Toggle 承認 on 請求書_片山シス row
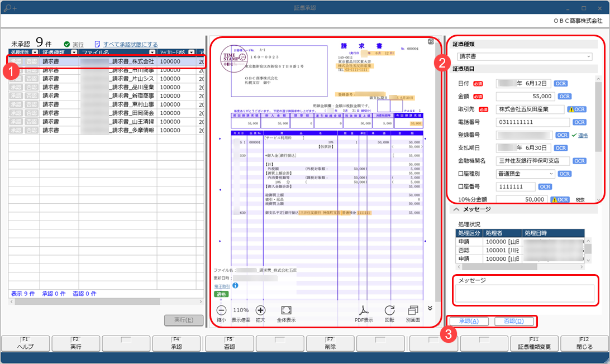 pyautogui.click(x=16, y=79)
